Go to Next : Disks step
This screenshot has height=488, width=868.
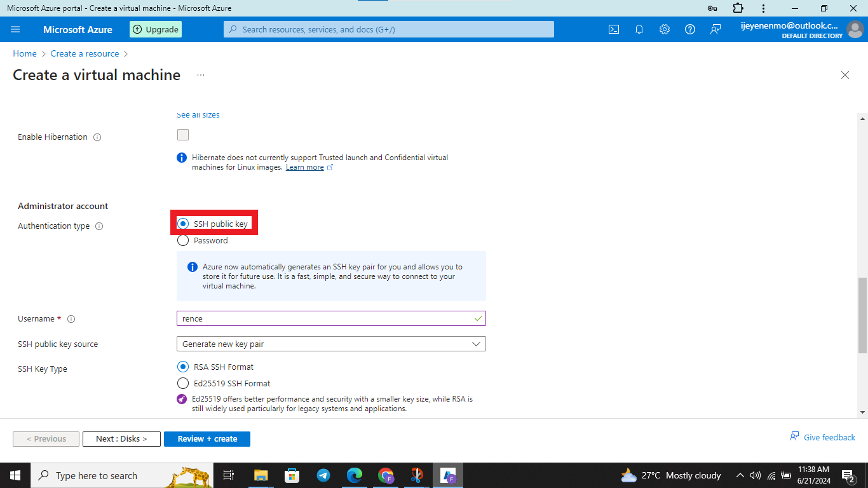click(x=121, y=439)
